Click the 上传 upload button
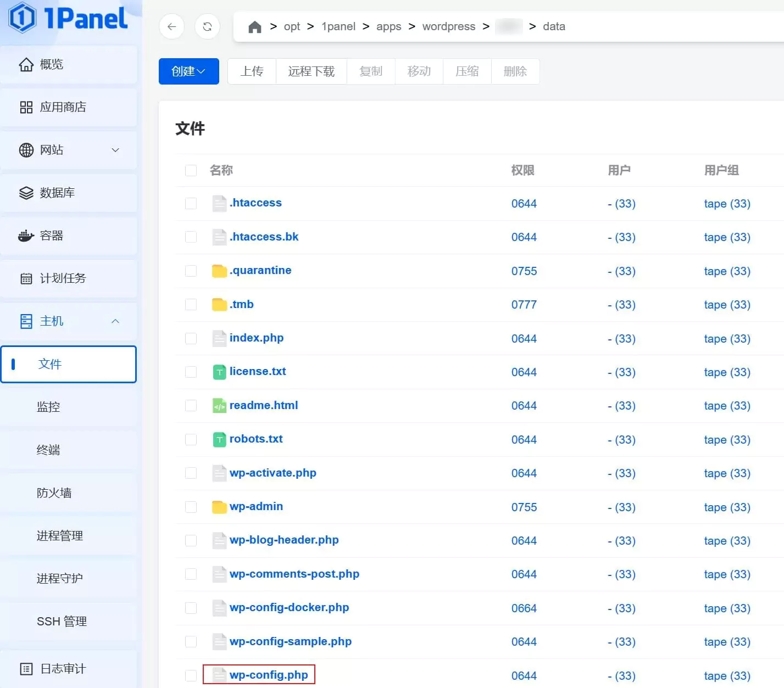This screenshot has width=784, height=688. point(252,71)
